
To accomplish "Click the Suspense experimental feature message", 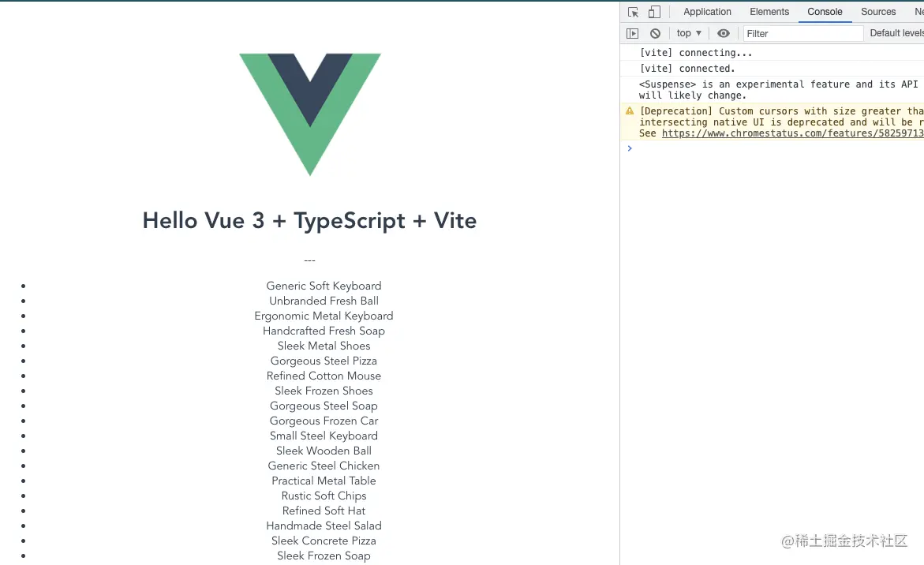I will tap(779, 89).
